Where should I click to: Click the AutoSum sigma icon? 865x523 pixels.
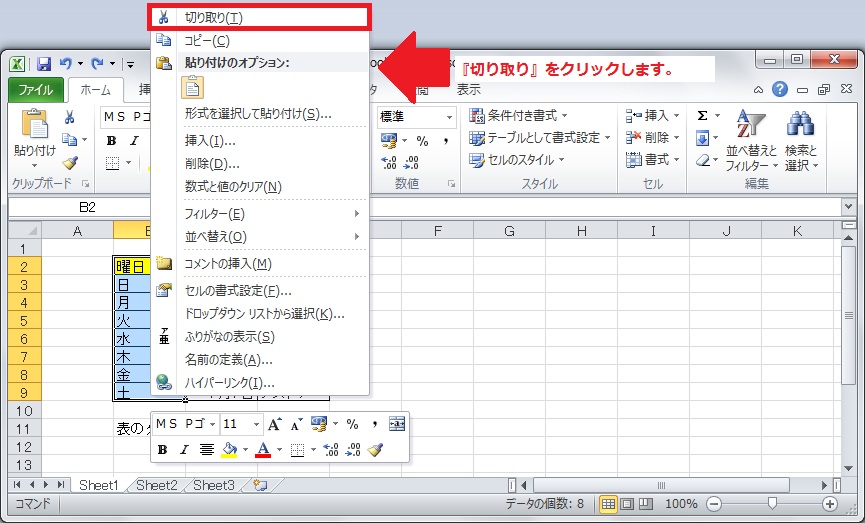[x=702, y=116]
